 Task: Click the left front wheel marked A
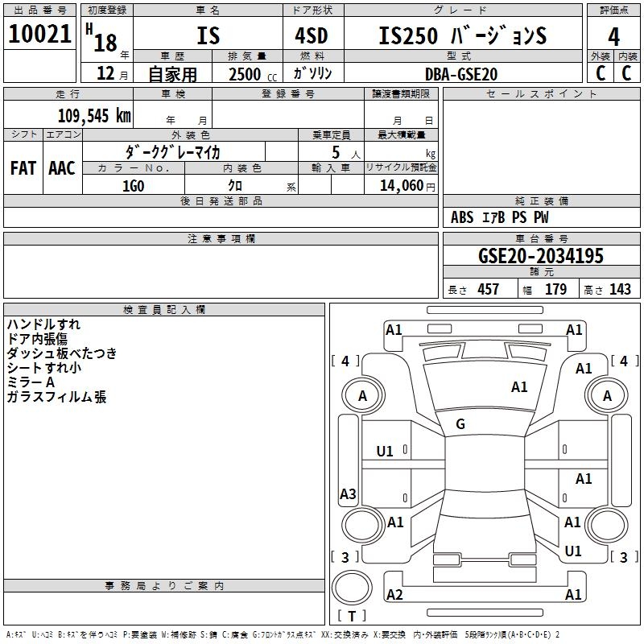(x=363, y=395)
